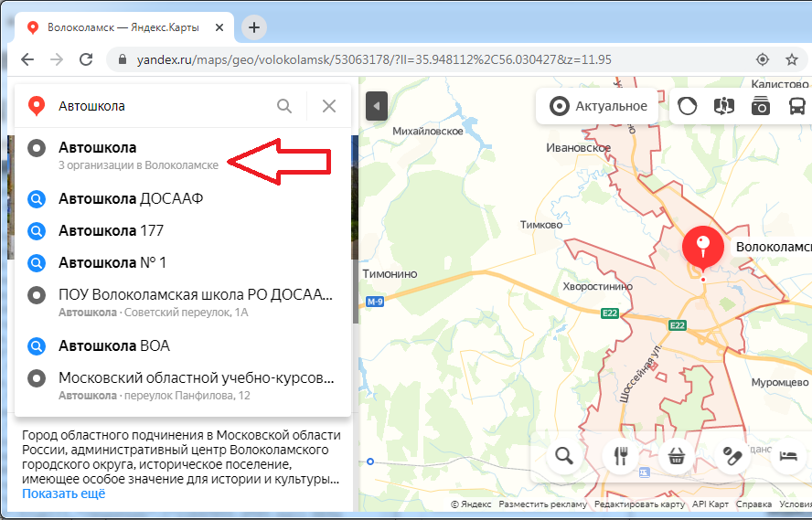Open a new browser tab
The height and width of the screenshot is (520, 812).
pos(254,27)
